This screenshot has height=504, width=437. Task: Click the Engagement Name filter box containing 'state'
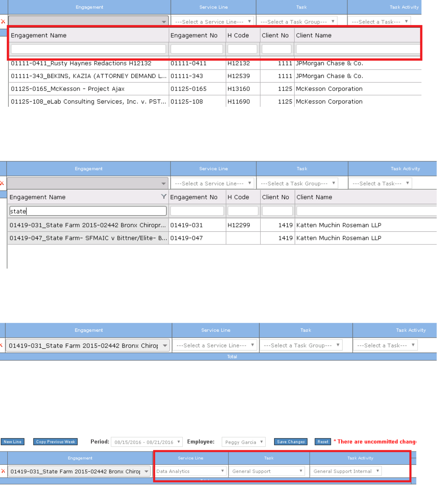tap(88, 211)
